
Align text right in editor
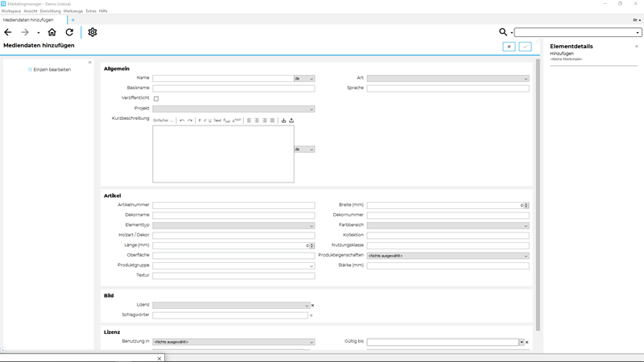[265, 120]
